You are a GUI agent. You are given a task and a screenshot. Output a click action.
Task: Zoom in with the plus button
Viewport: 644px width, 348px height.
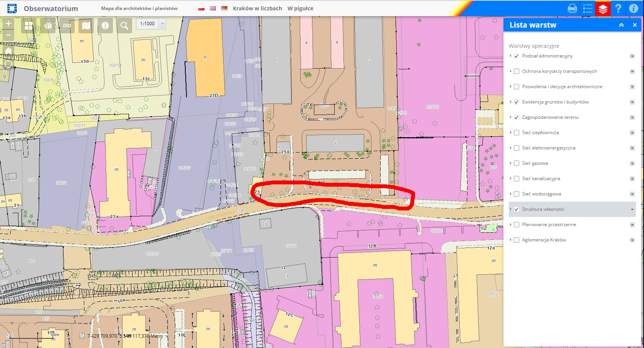coord(8,24)
